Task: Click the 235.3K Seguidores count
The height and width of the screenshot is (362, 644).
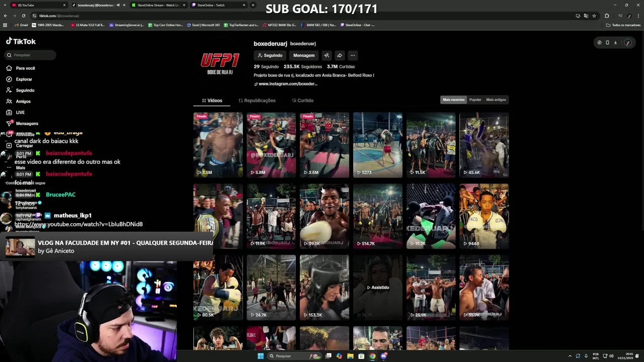Action: 303,67
